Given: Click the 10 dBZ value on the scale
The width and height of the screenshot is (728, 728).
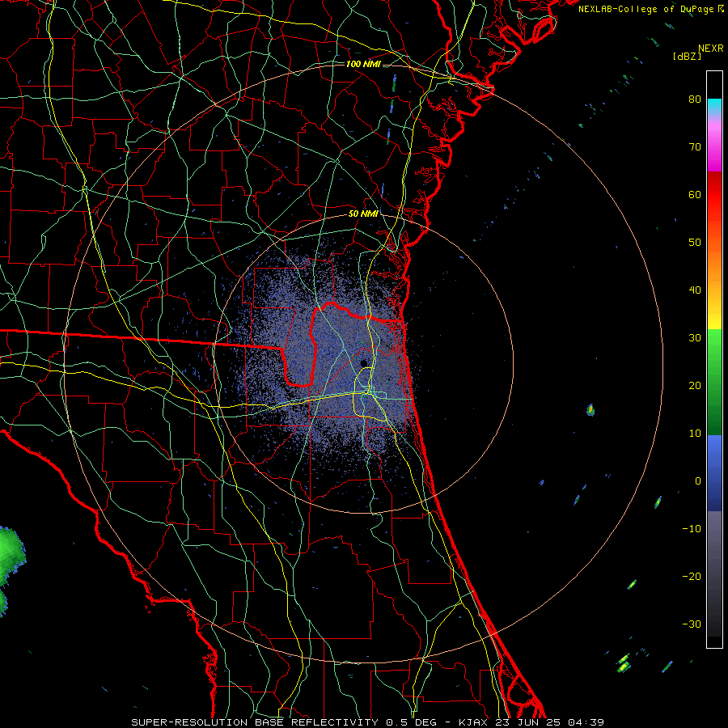Looking at the screenshot, I should coord(695,434).
